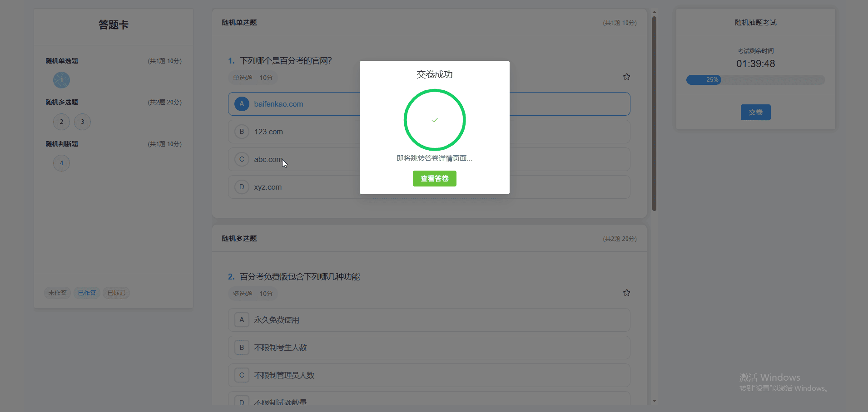The height and width of the screenshot is (412, 868).
Task: Check option A 永久免费使用 for question 2
Action: (x=318, y=319)
